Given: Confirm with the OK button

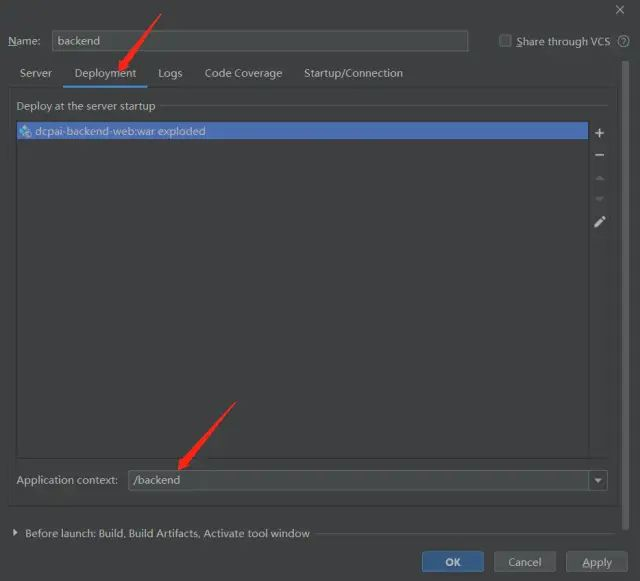Looking at the screenshot, I should 453,562.
